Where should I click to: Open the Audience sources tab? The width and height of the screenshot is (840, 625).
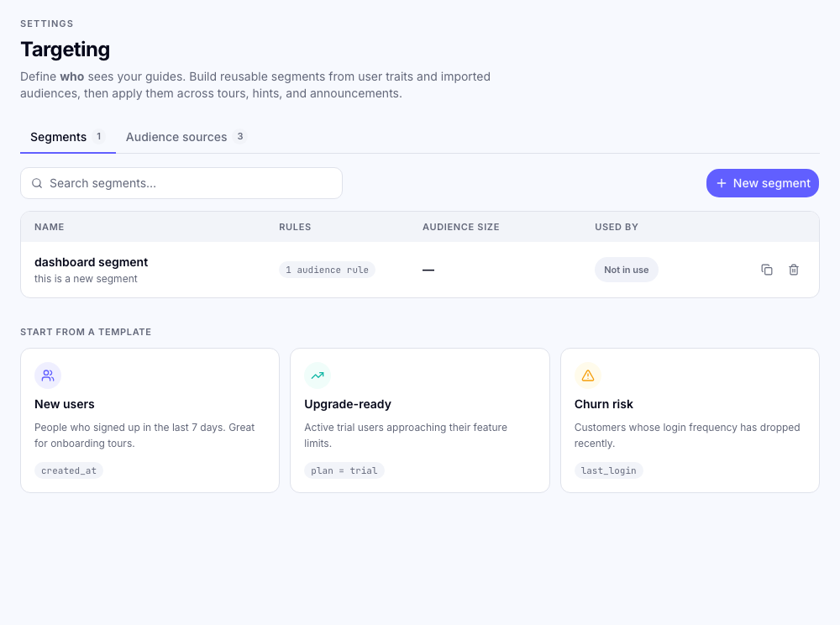(186, 137)
